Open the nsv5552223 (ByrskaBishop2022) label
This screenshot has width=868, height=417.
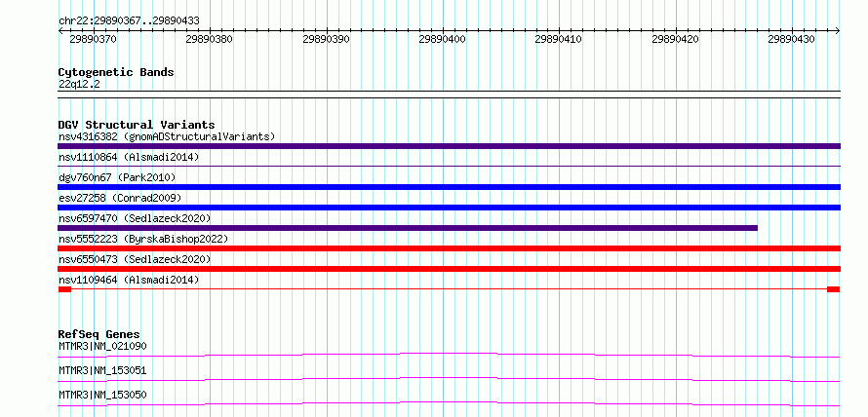point(143,239)
